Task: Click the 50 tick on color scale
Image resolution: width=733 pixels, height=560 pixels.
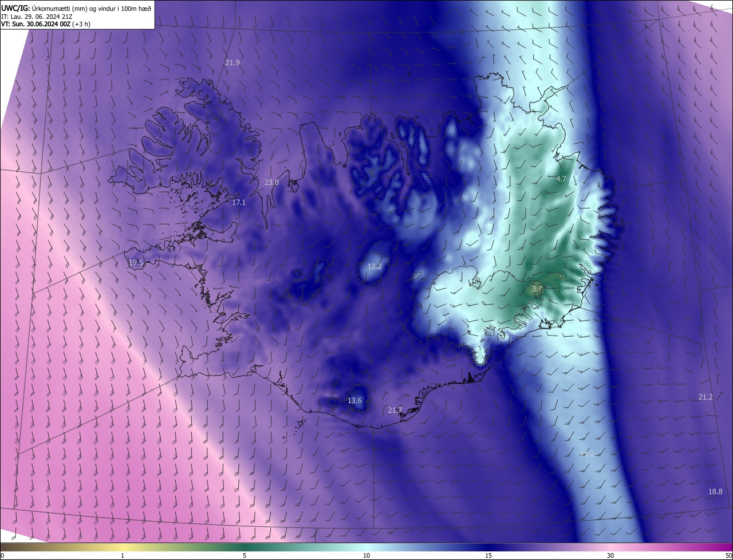Action: pyautogui.click(x=728, y=555)
